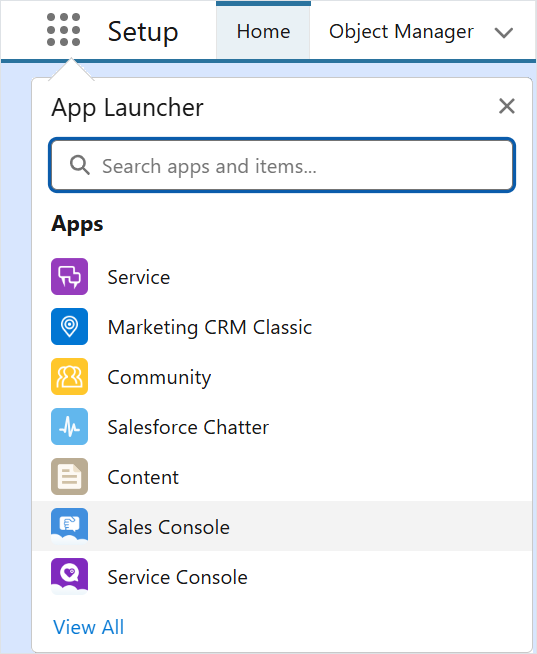
Task: Click the Setup title text
Action: 143,32
